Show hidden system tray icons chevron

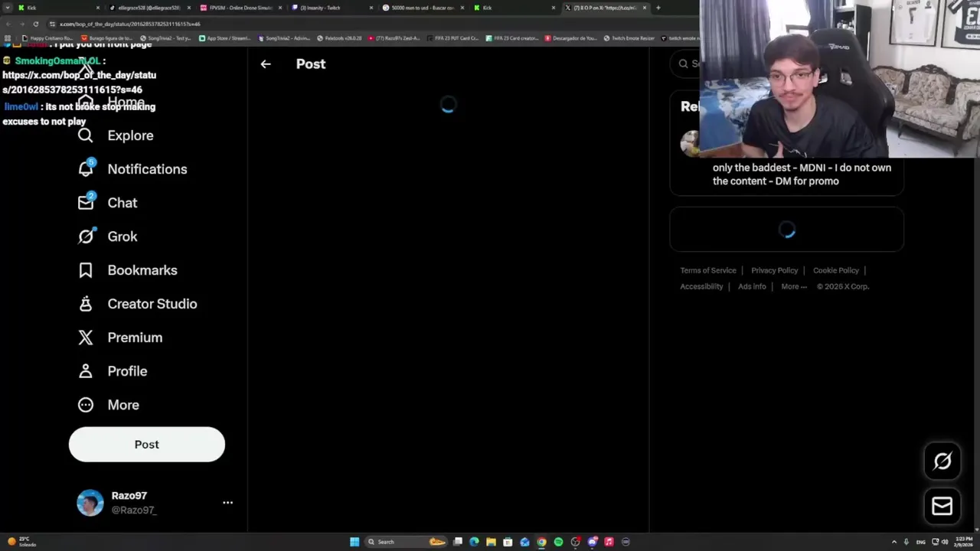coord(893,542)
